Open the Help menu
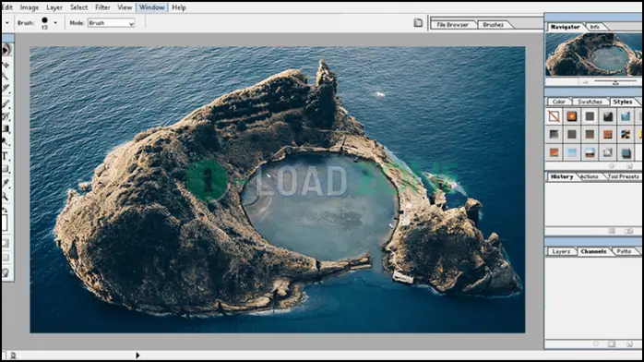Image resolution: width=644 pixels, height=362 pixels. [x=179, y=7]
